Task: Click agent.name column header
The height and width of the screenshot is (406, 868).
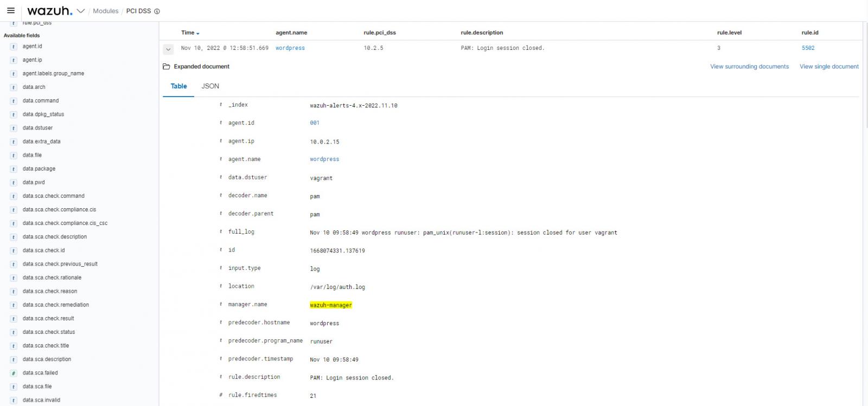Action: (291, 33)
